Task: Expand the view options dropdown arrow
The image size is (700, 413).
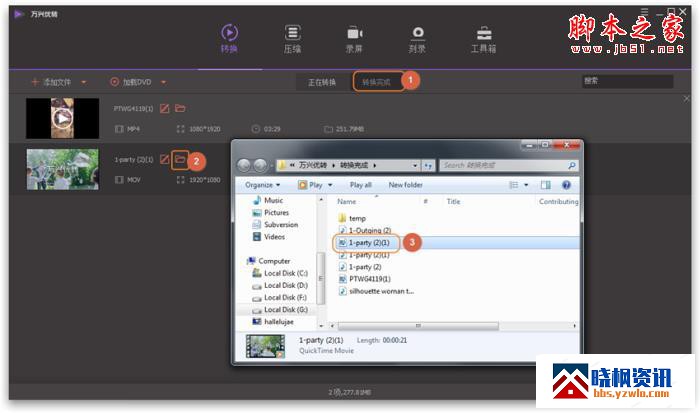Action: pyautogui.click(x=526, y=185)
